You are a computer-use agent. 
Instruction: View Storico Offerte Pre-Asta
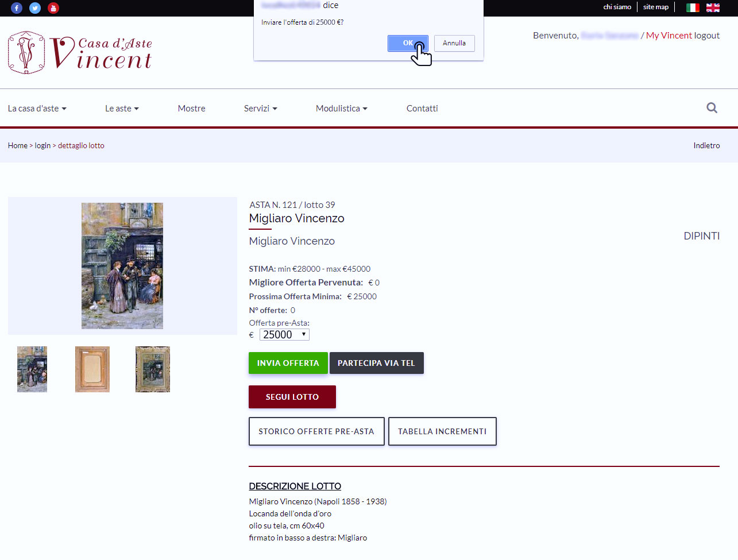(316, 431)
